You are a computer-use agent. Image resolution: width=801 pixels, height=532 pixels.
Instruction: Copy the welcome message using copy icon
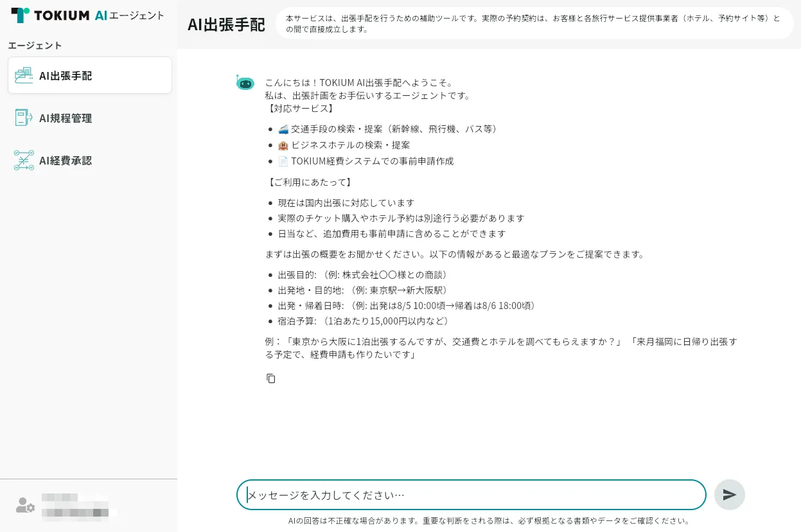(270, 378)
